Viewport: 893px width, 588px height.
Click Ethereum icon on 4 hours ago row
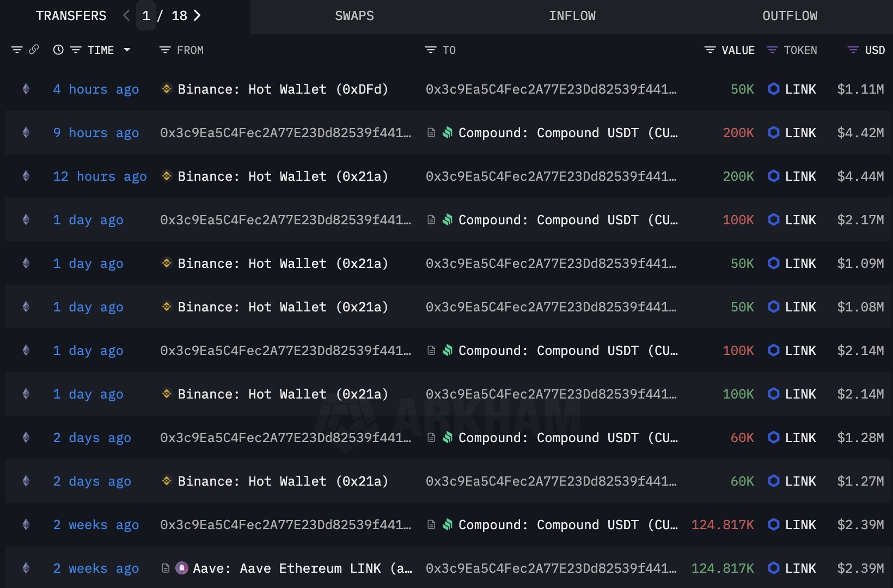click(x=26, y=89)
